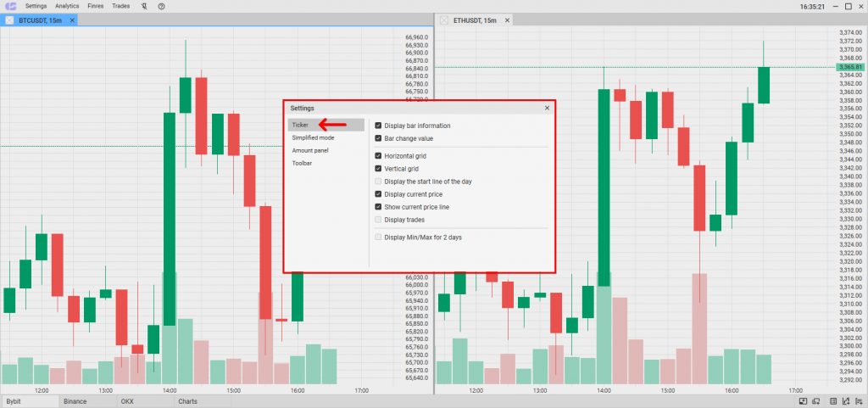This screenshot has width=868, height=408.
Task: Open the Analytics menu
Action: (67, 6)
